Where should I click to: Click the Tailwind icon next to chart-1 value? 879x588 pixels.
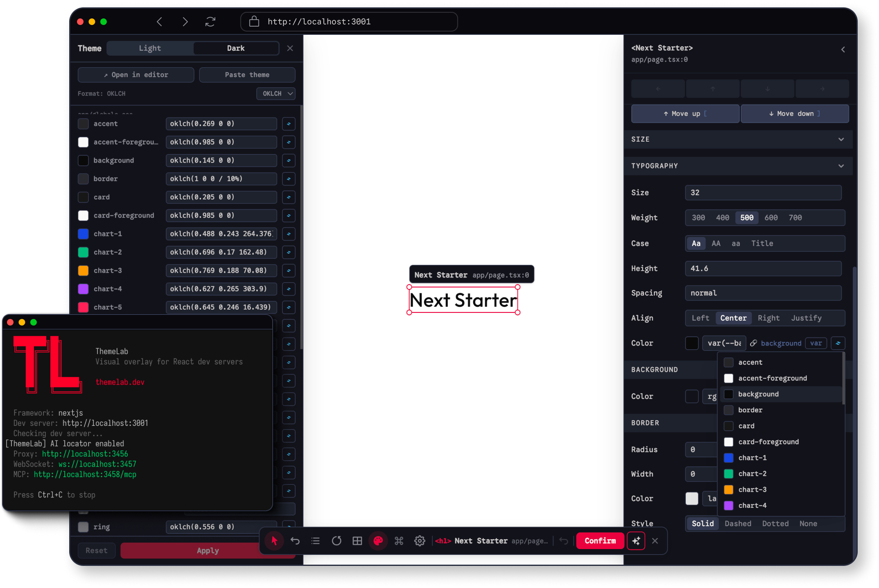tap(289, 234)
